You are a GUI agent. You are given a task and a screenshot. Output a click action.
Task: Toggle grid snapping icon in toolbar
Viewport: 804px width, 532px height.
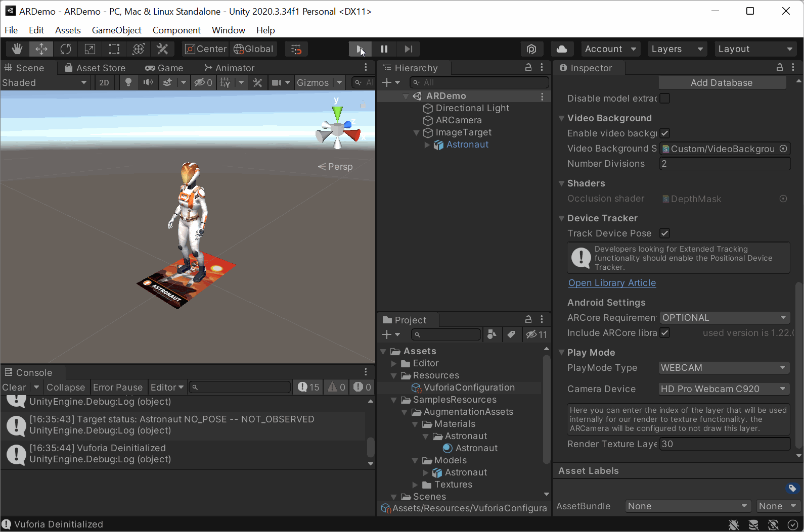(297, 49)
